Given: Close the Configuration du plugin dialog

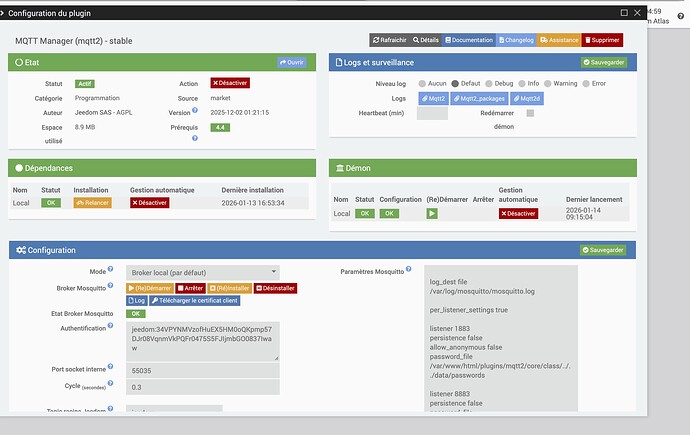Looking at the screenshot, I should tap(637, 13).
